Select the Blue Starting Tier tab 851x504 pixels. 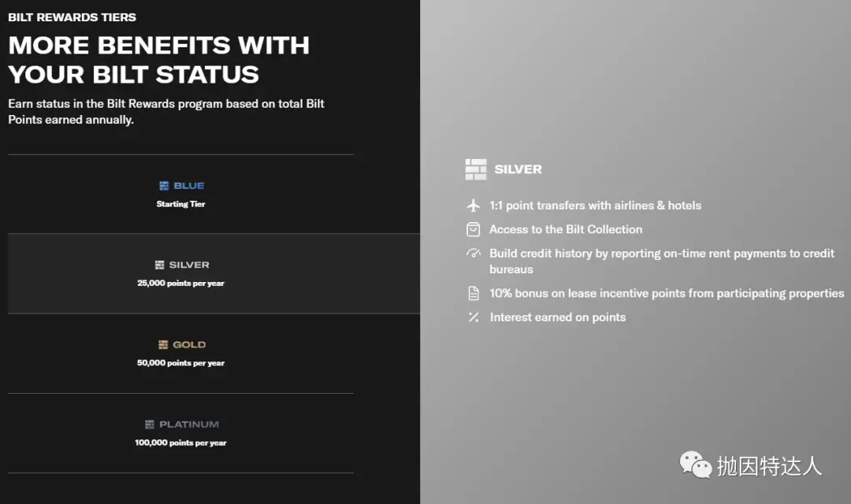[180, 195]
